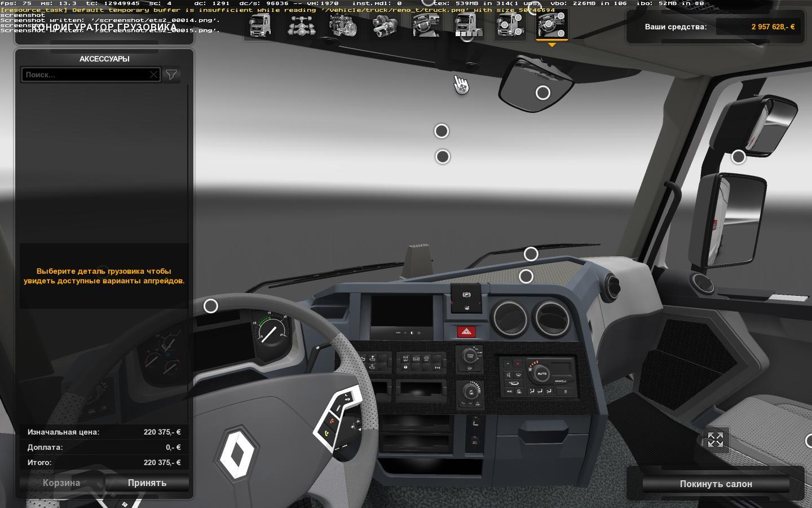Image resolution: width=812 pixels, height=508 pixels.
Task: Pick accessory slot left of steering wheel
Action: click(210, 306)
